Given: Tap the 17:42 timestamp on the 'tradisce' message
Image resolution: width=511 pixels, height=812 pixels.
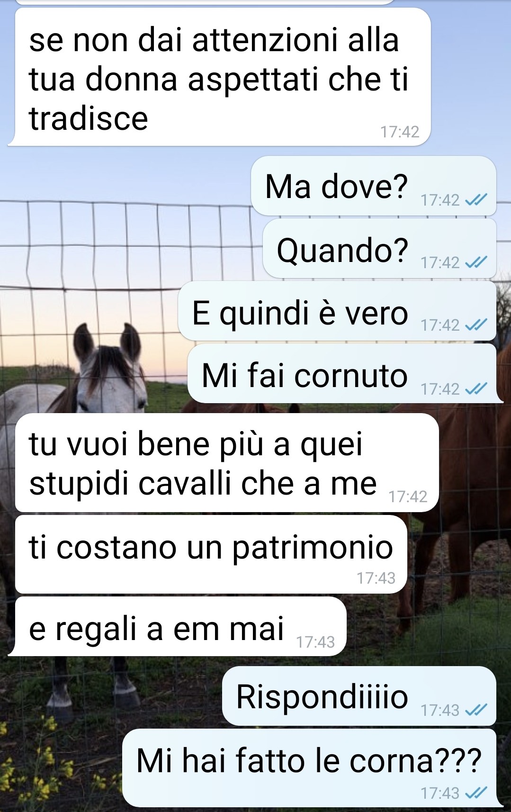Looking at the screenshot, I should coord(400,132).
